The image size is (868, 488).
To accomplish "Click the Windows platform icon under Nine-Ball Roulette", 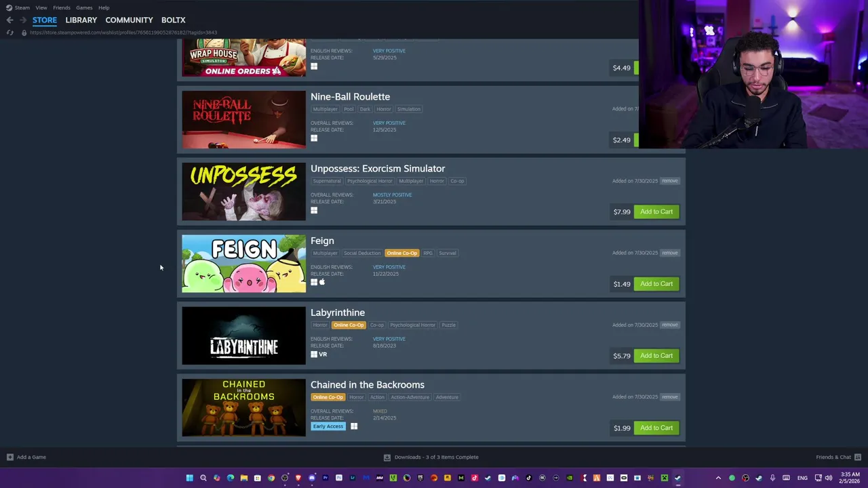I will coord(314,138).
